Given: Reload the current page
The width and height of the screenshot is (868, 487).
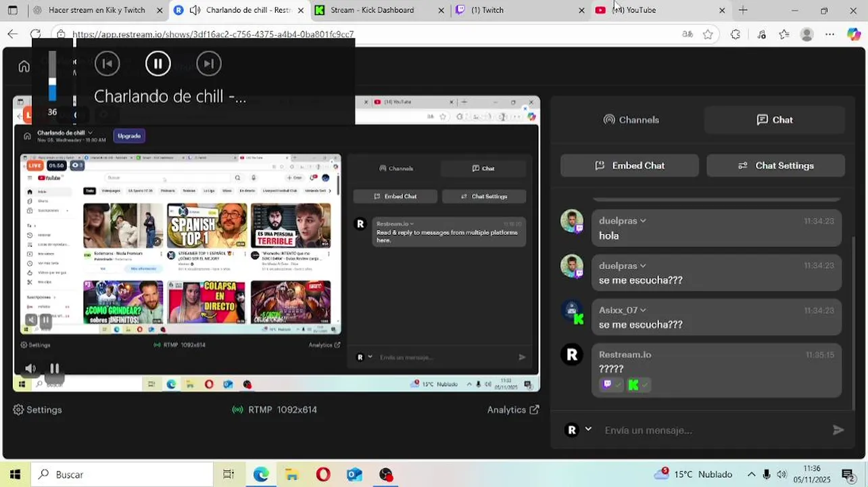Looking at the screenshot, I should pos(35,34).
